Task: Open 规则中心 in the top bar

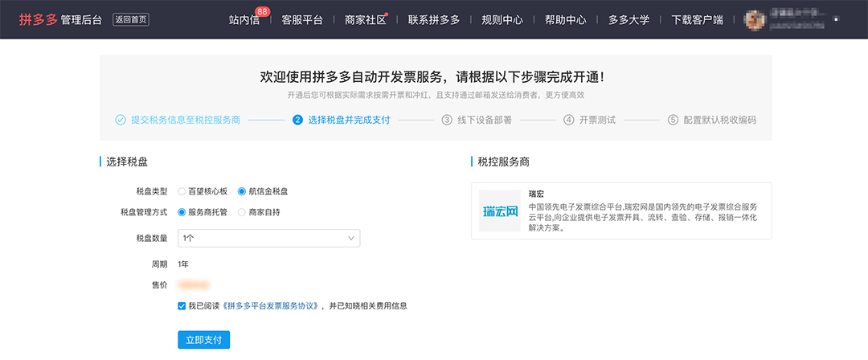Action: pos(502,20)
